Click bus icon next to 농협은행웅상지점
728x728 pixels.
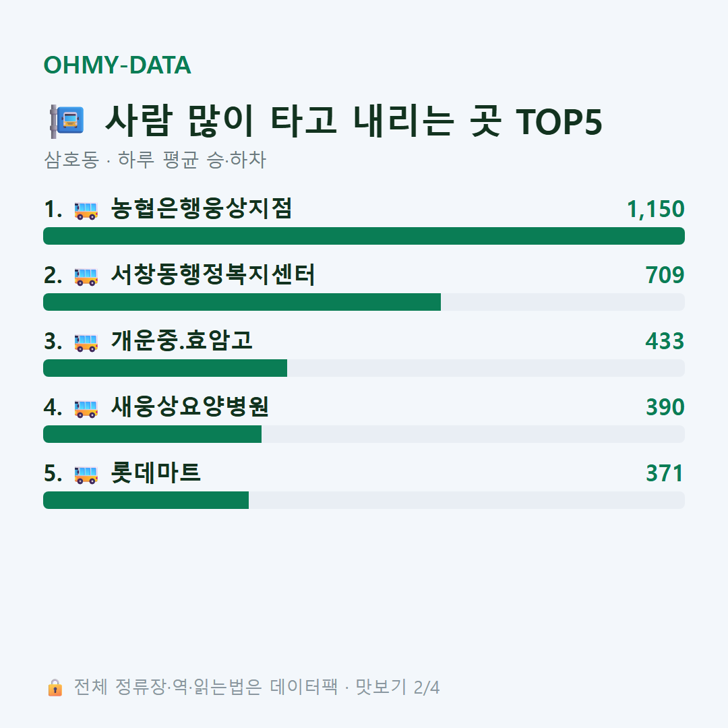tap(86, 210)
